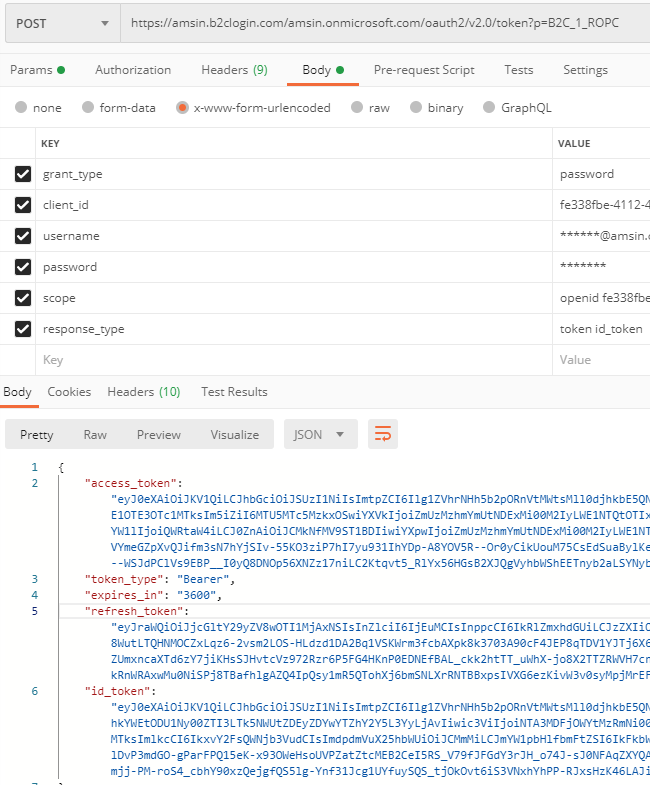
Task: Click the password key cell
Action: coord(294,267)
